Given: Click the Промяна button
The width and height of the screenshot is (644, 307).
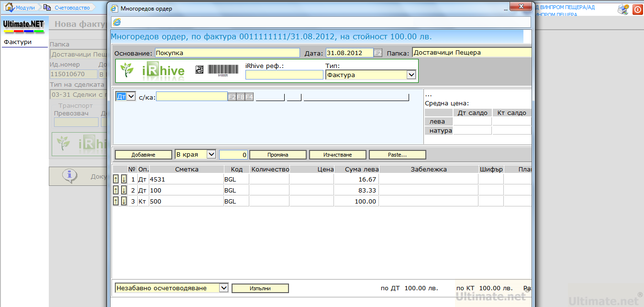Looking at the screenshot, I should 278,155.
